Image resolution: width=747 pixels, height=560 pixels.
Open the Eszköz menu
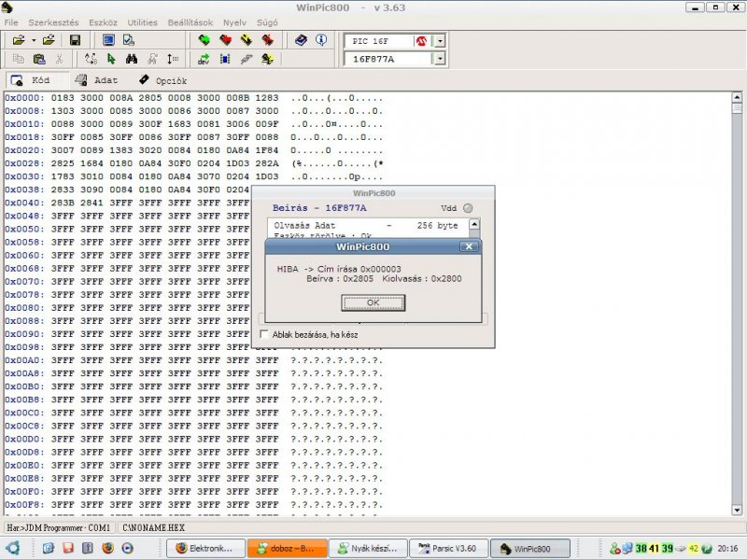click(103, 22)
